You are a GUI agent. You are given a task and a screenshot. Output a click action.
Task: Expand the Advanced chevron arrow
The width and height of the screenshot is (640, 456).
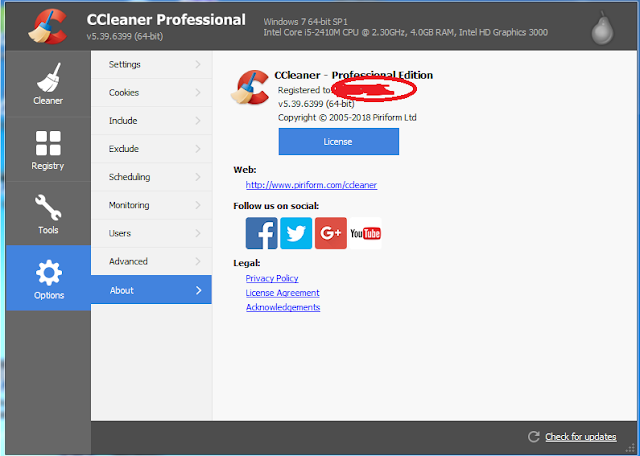click(198, 261)
